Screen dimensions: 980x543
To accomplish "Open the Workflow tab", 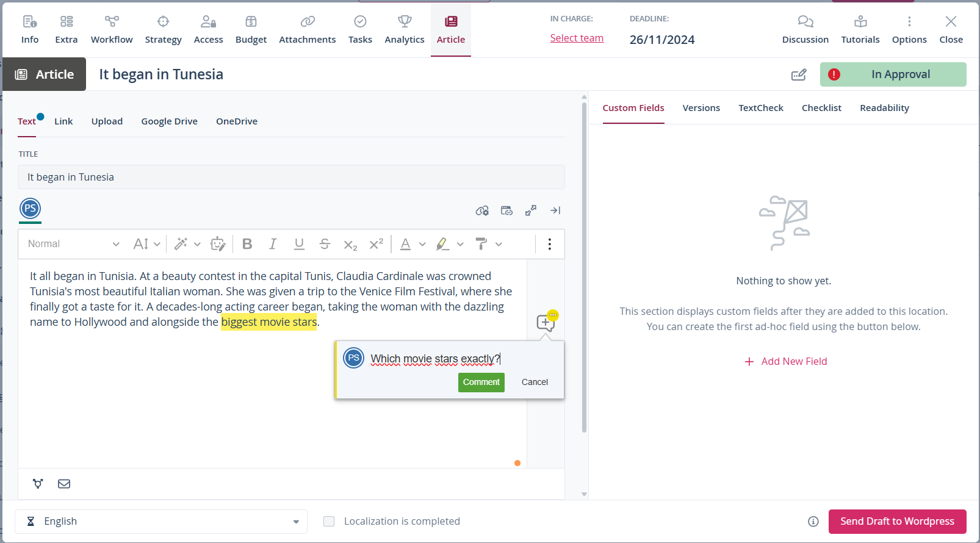I will [112, 29].
